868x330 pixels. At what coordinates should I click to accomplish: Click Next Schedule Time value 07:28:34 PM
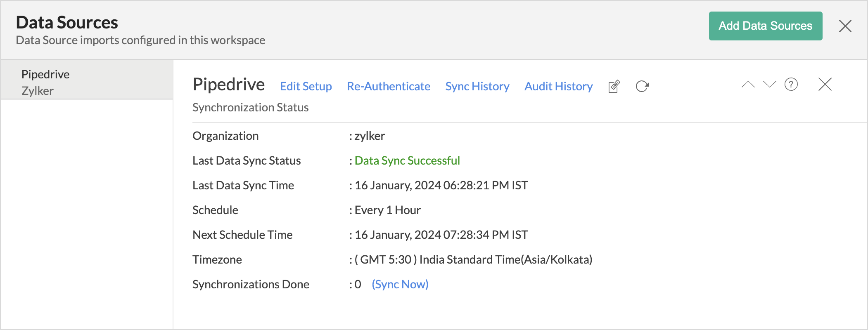pos(441,235)
